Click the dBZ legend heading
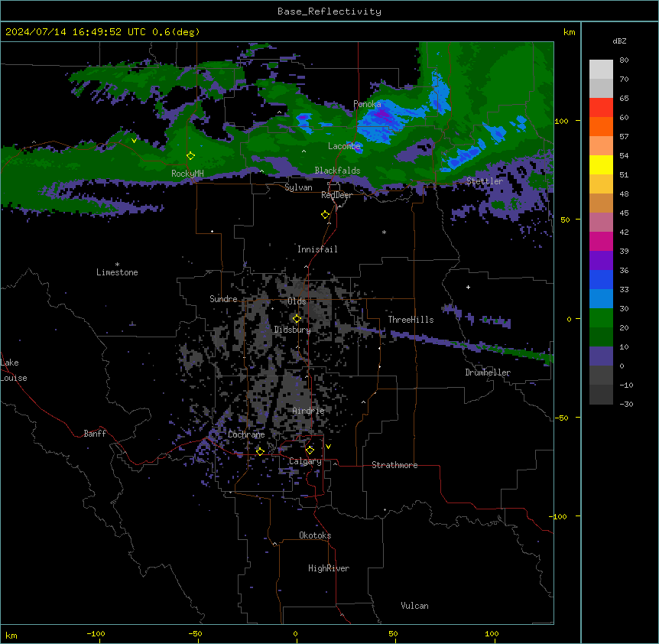 [x=619, y=41]
